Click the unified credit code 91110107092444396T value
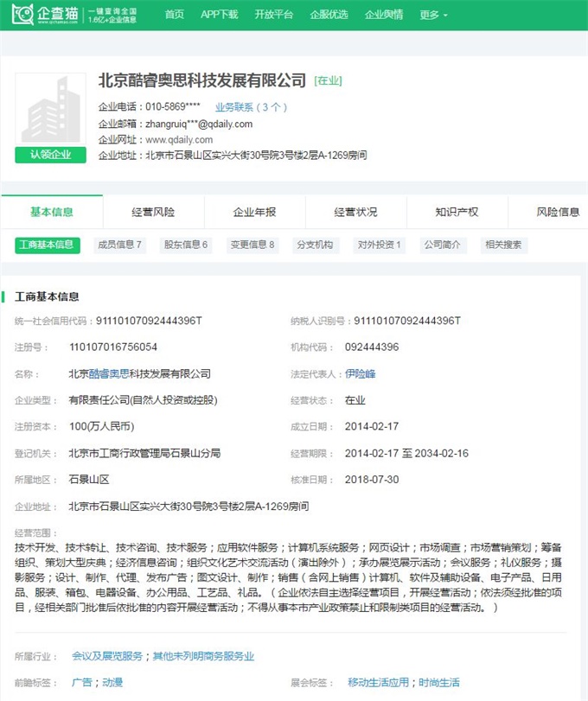The height and width of the screenshot is (701, 588). [149, 321]
